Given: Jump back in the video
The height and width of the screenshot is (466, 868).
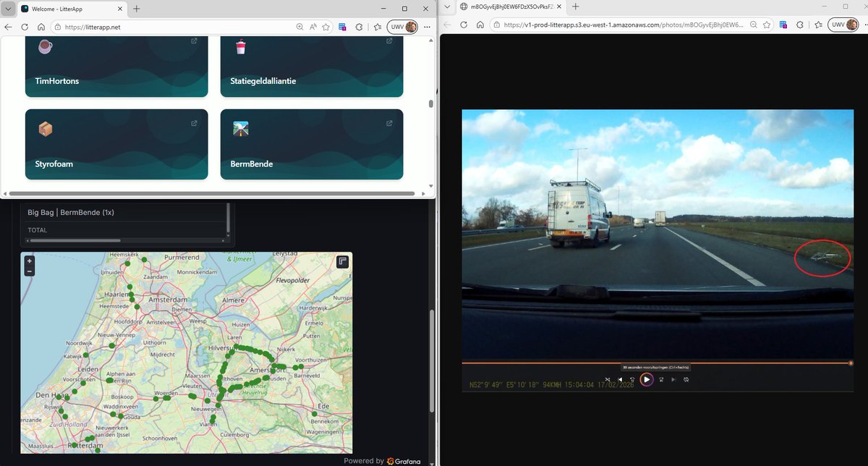Looking at the screenshot, I should click(x=632, y=379).
